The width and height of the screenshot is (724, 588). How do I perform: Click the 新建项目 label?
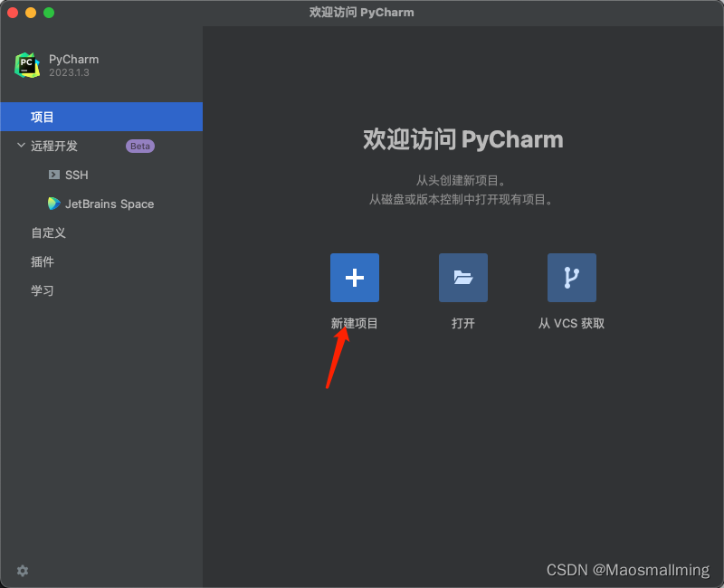pos(354,323)
